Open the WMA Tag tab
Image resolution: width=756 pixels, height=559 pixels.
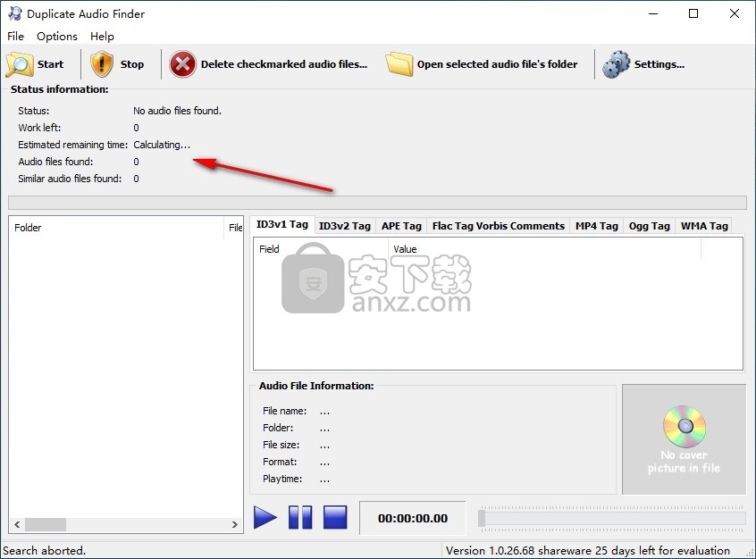point(704,226)
